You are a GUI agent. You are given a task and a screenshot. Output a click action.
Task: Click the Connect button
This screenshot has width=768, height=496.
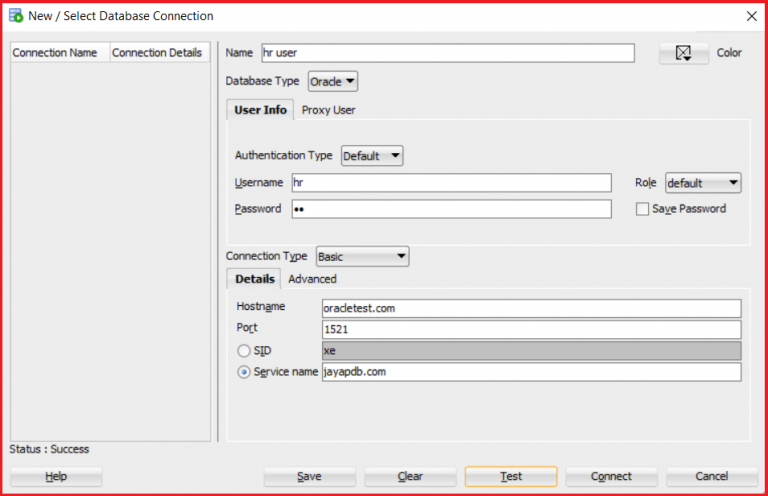(611, 476)
